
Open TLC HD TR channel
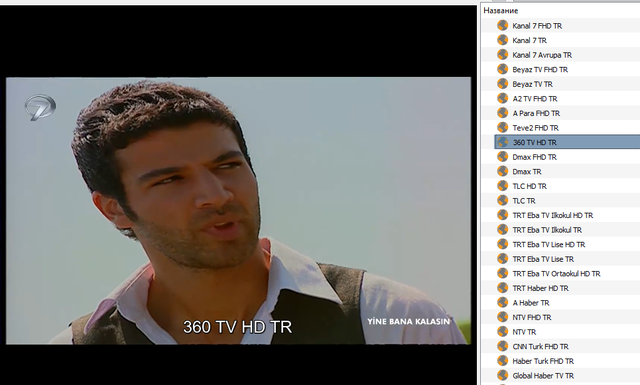point(529,186)
